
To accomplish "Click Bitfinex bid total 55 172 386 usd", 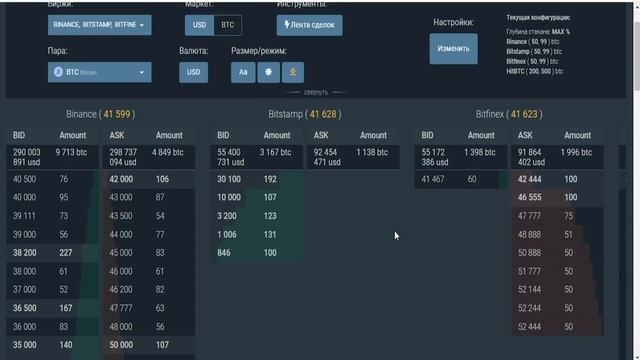I will (435, 157).
